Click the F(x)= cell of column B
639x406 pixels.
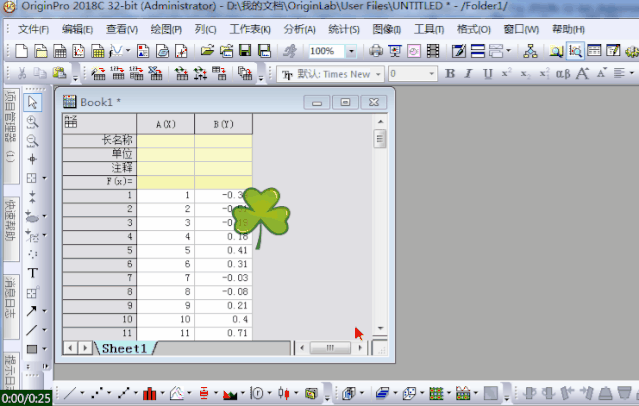[223, 182]
